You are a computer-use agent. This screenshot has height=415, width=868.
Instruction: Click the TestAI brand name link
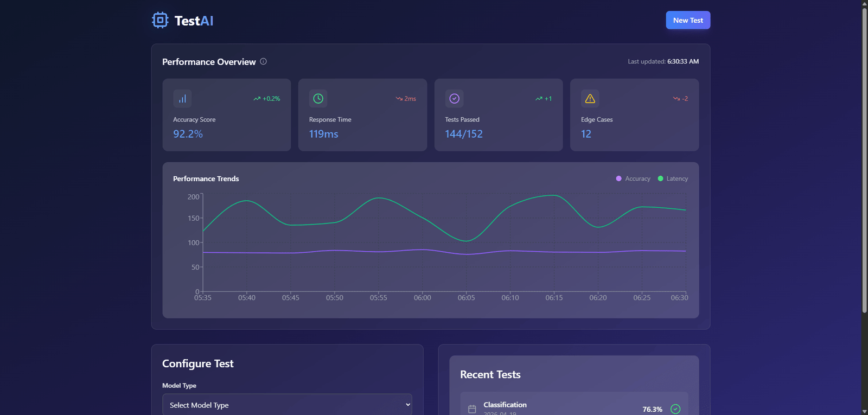(194, 21)
